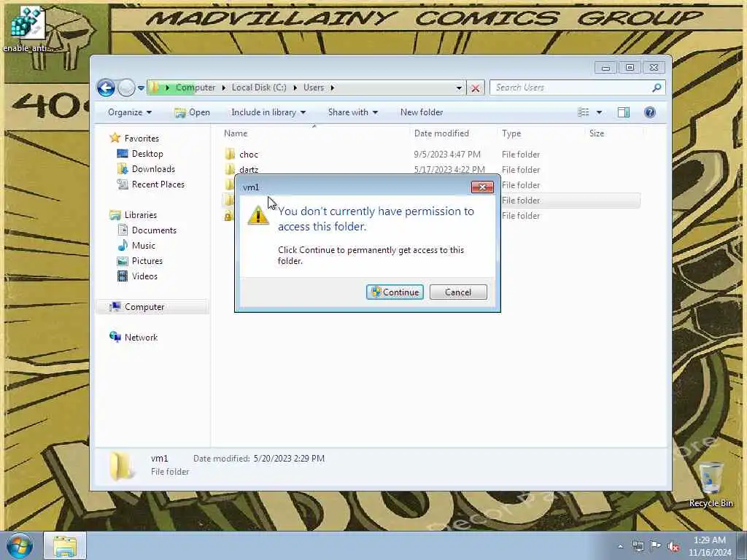Select the dartz folder
The width and height of the screenshot is (747, 560).
[x=249, y=169]
